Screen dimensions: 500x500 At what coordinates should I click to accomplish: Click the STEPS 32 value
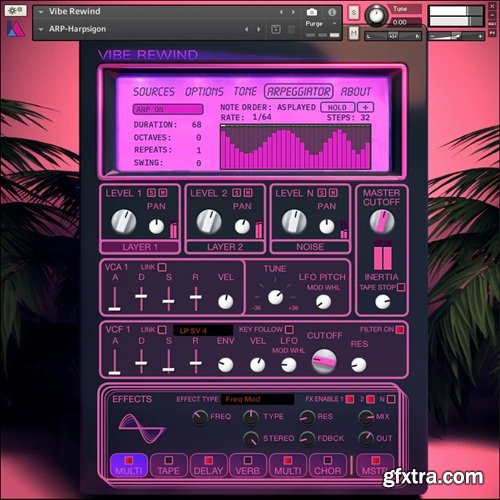pyautogui.click(x=365, y=117)
